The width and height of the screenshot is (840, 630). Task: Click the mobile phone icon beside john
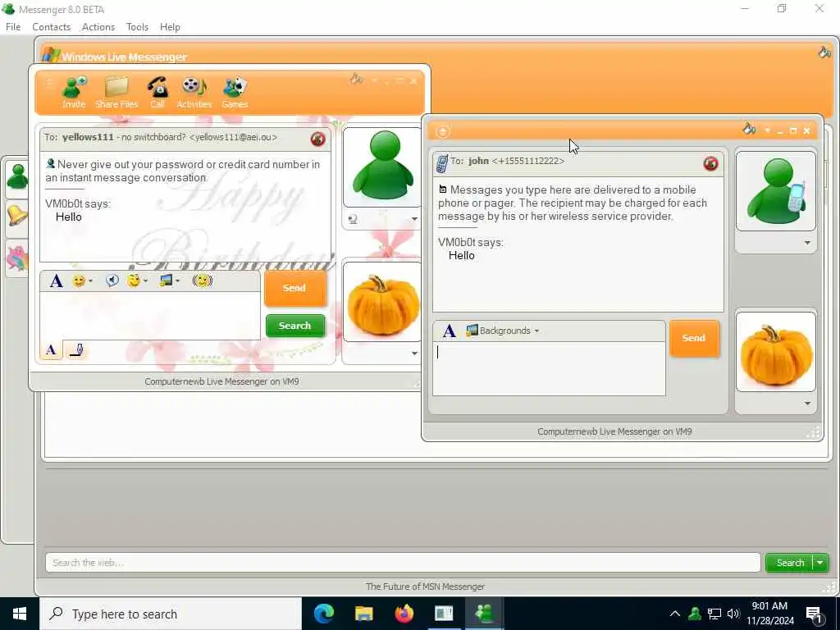(442, 163)
